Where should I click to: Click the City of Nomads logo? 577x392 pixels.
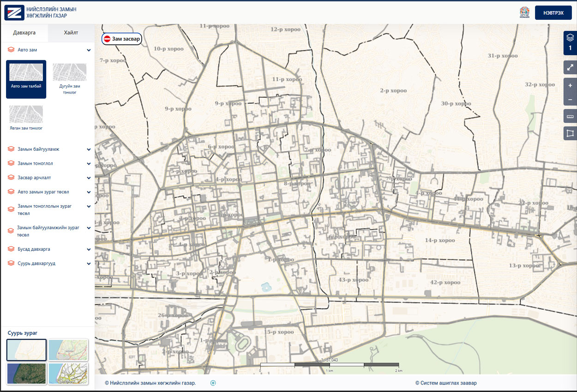tap(524, 12)
